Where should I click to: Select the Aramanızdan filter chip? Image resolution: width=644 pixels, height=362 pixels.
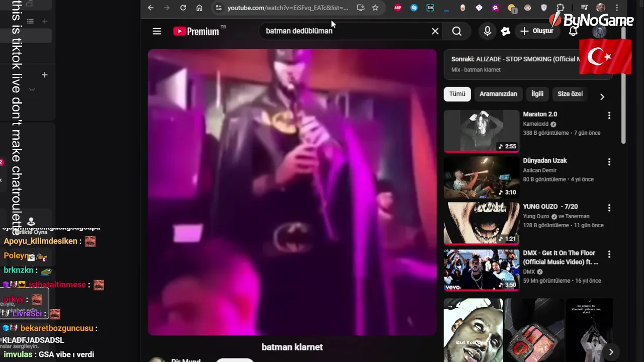pyautogui.click(x=498, y=94)
